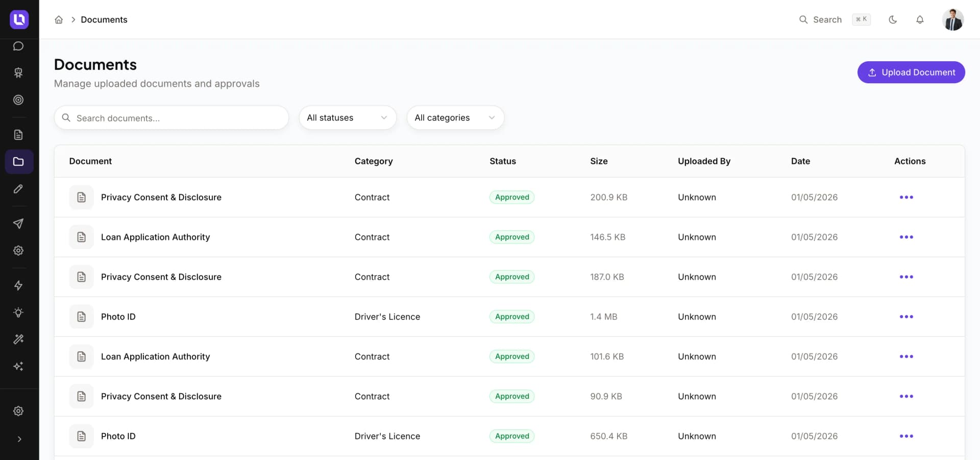Click file icon of the 90.9 KB document
980x460 pixels.
pyautogui.click(x=81, y=396)
